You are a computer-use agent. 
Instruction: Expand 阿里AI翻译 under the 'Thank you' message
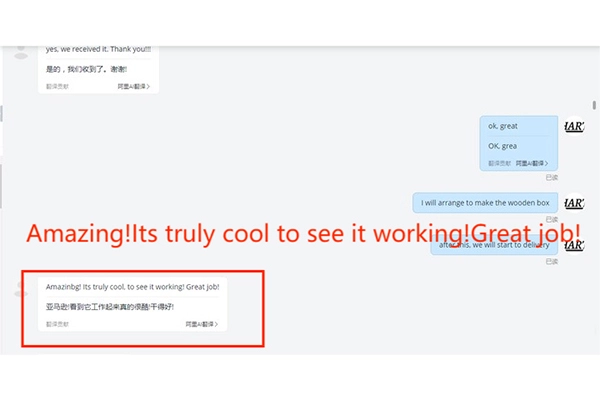click(134, 87)
